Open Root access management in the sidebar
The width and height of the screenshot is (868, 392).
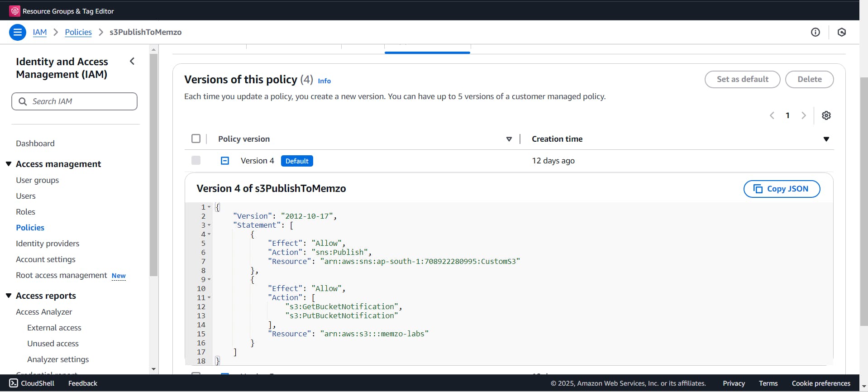click(61, 275)
